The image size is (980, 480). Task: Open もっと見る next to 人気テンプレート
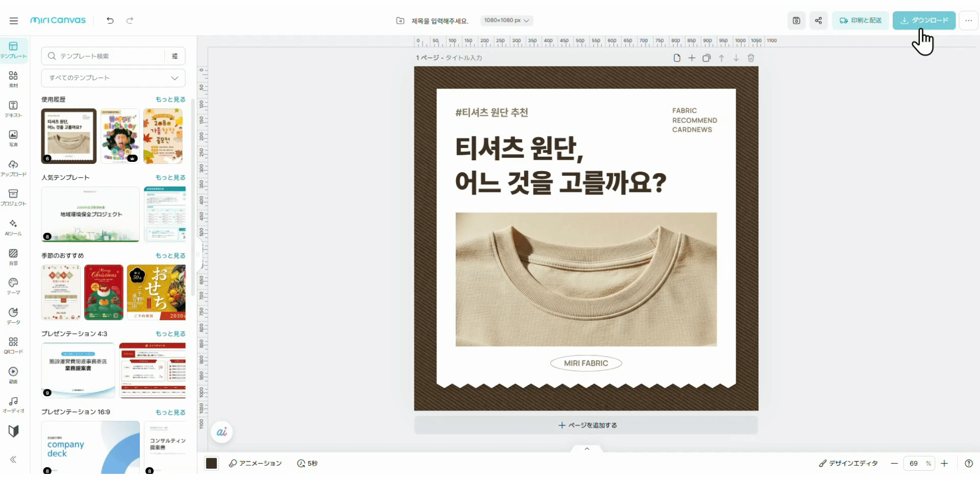pos(170,177)
